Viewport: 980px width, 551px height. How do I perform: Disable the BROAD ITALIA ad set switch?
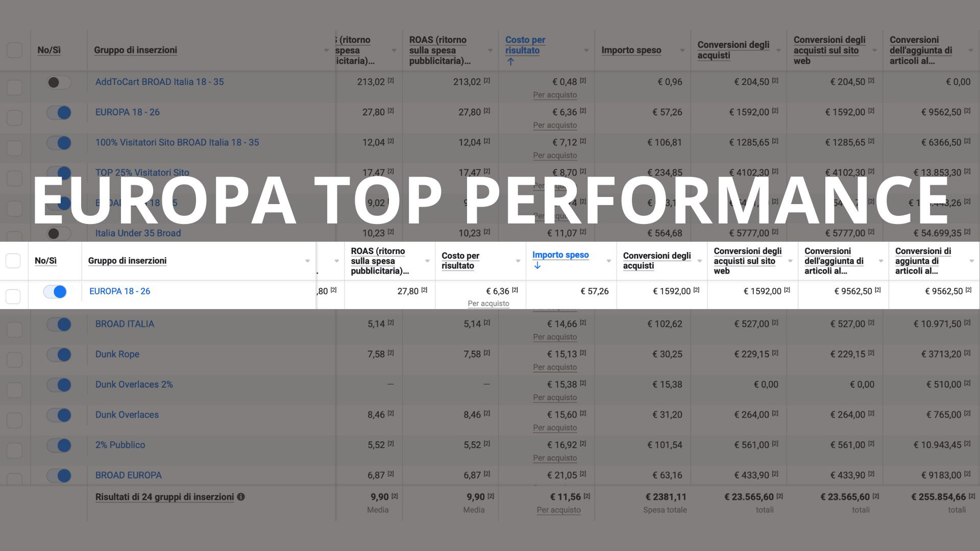click(59, 324)
